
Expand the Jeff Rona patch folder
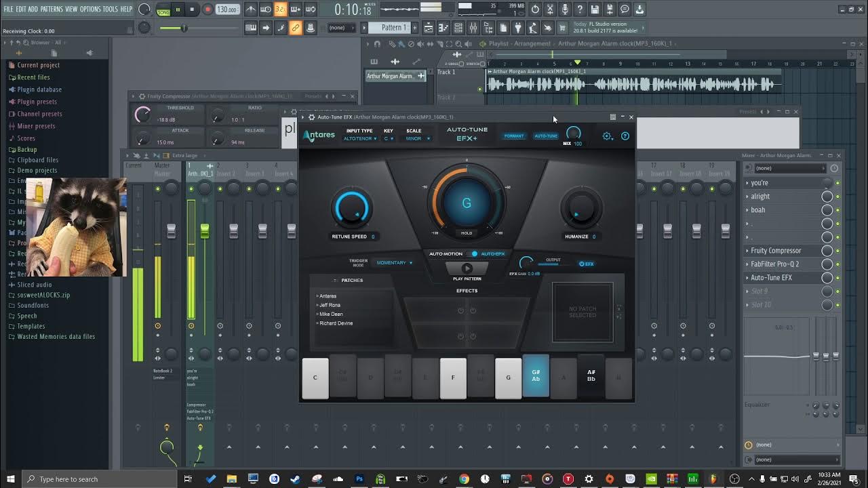tap(329, 305)
